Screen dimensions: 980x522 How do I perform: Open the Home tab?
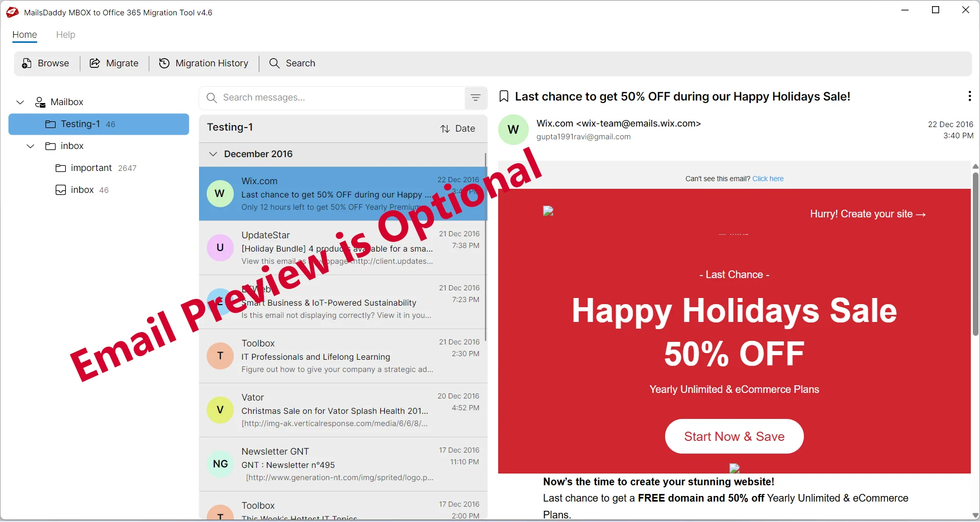click(x=24, y=35)
